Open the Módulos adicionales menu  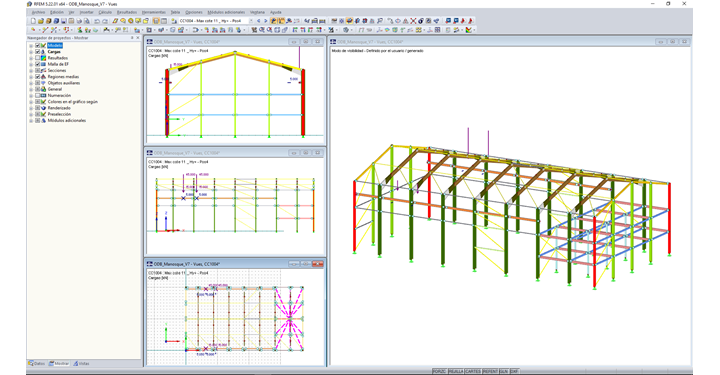(227, 12)
